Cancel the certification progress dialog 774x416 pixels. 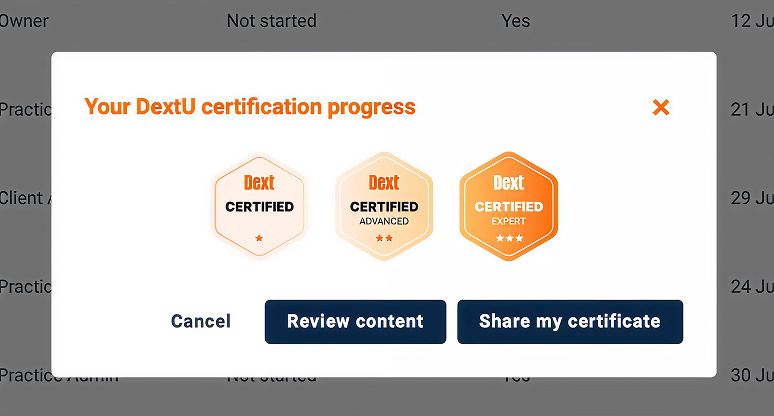coord(201,321)
